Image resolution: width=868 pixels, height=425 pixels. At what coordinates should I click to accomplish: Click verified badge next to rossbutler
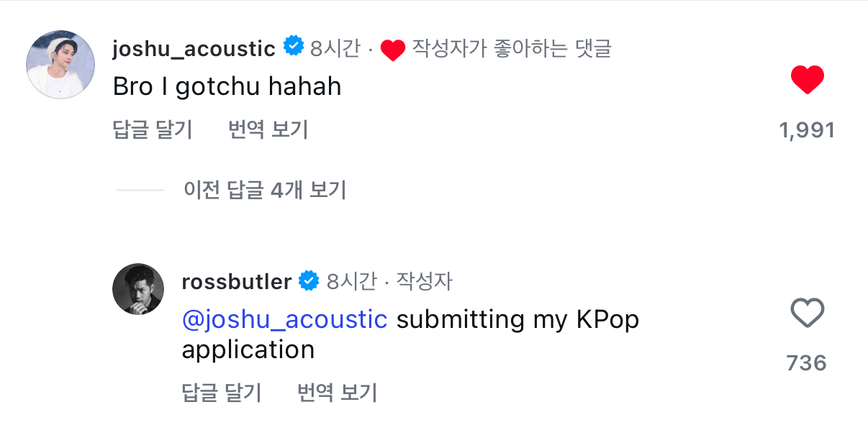pyautogui.click(x=309, y=281)
